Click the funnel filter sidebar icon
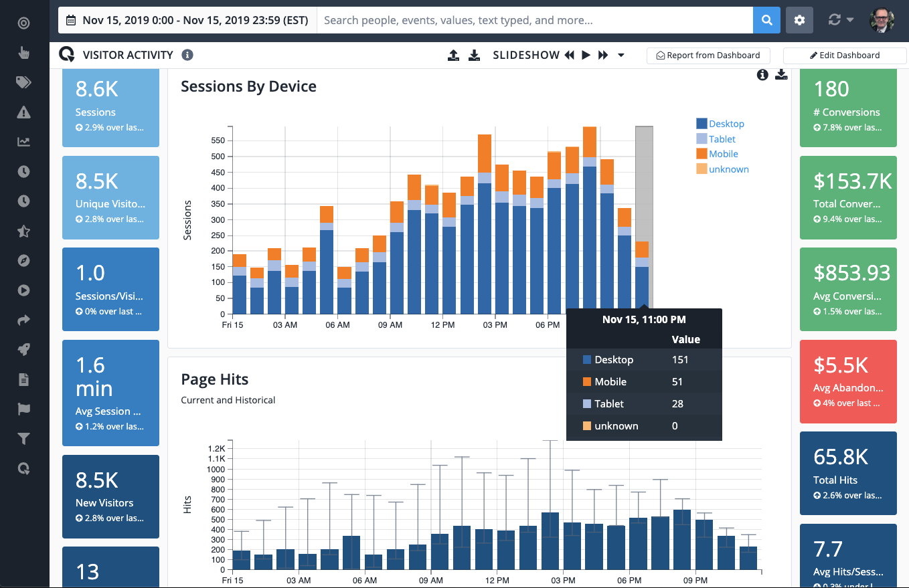909x588 pixels. [23, 439]
